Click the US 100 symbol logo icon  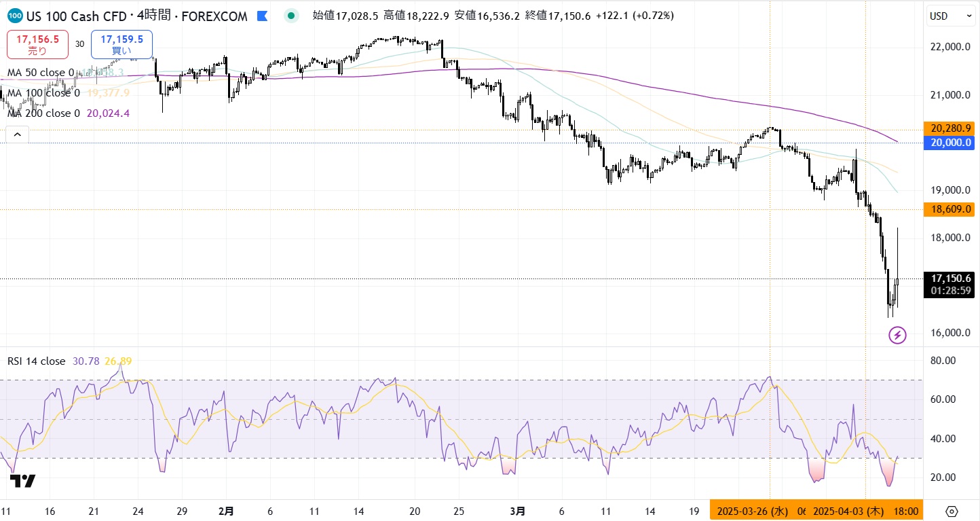point(15,16)
